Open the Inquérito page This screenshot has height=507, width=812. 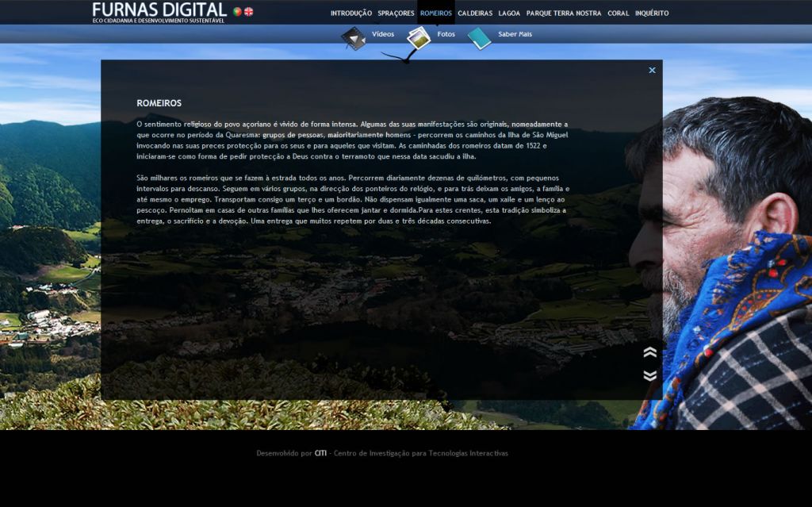pos(652,13)
